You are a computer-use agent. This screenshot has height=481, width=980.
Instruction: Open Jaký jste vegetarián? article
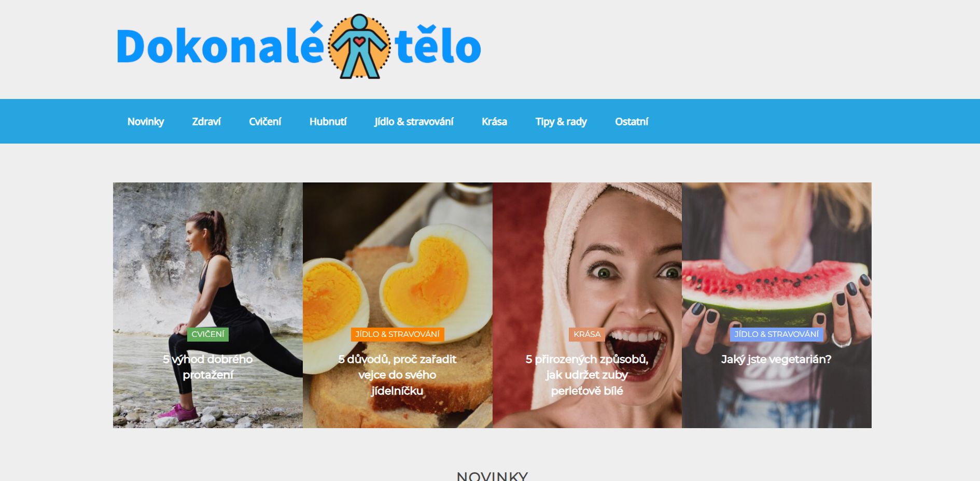click(776, 359)
